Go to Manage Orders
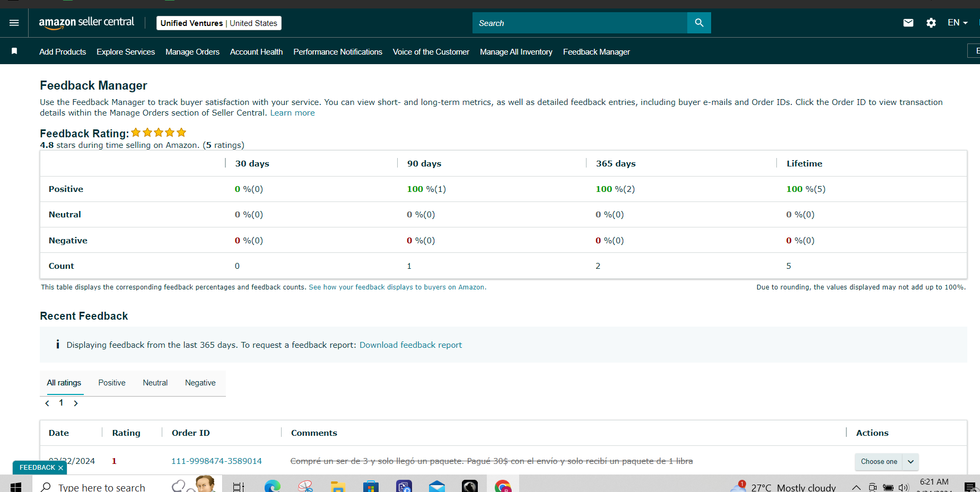 point(192,52)
